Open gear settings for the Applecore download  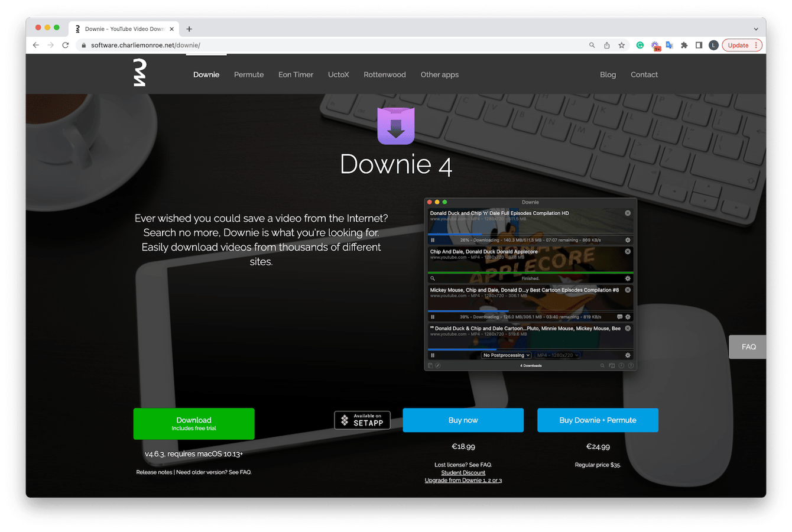pyautogui.click(x=627, y=278)
